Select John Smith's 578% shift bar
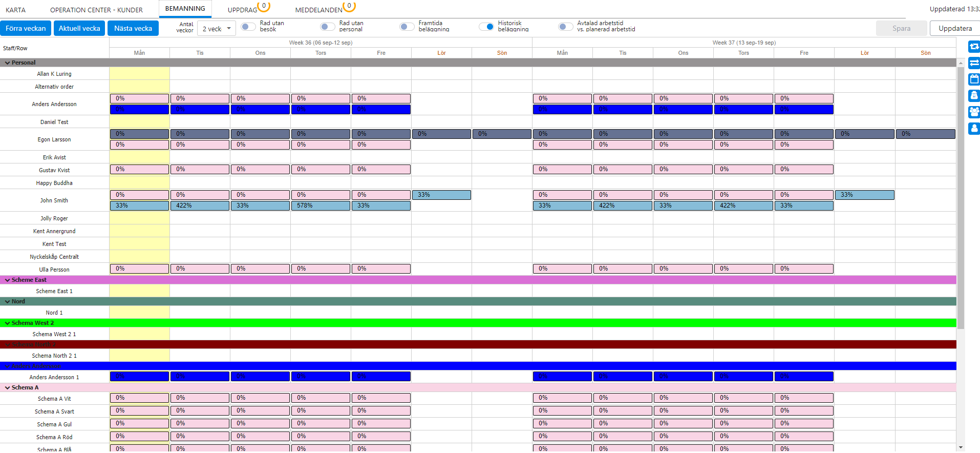 (321, 205)
